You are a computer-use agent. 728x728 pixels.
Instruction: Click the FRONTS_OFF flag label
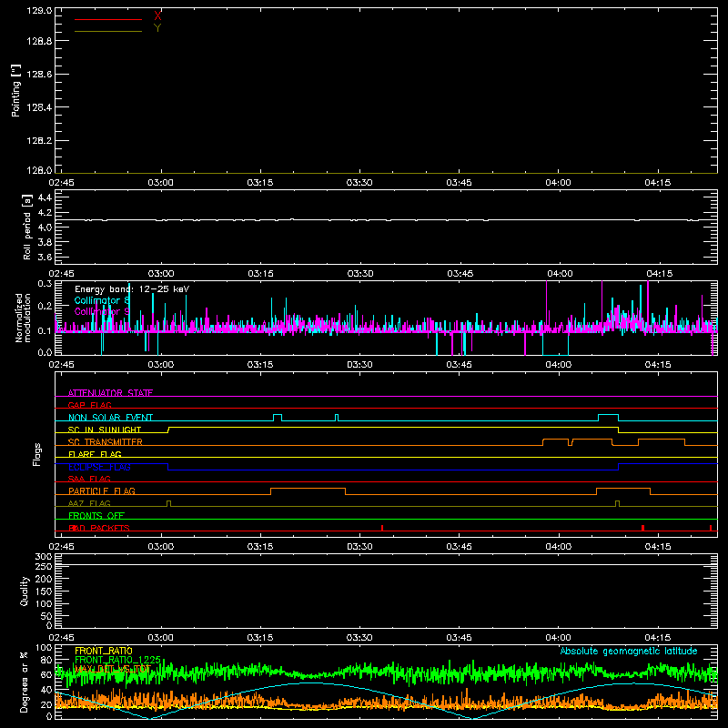(x=96, y=515)
